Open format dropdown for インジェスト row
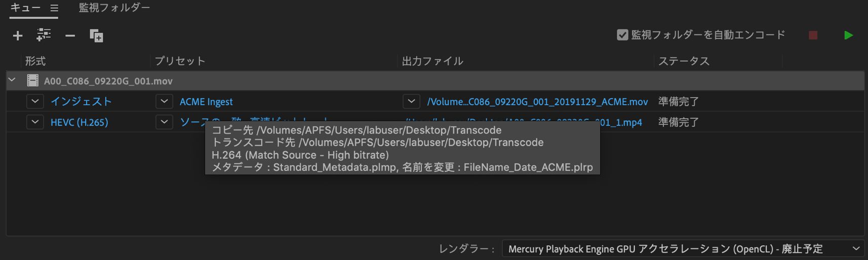Image resolution: width=868 pixels, height=260 pixels. [x=34, y=102]
